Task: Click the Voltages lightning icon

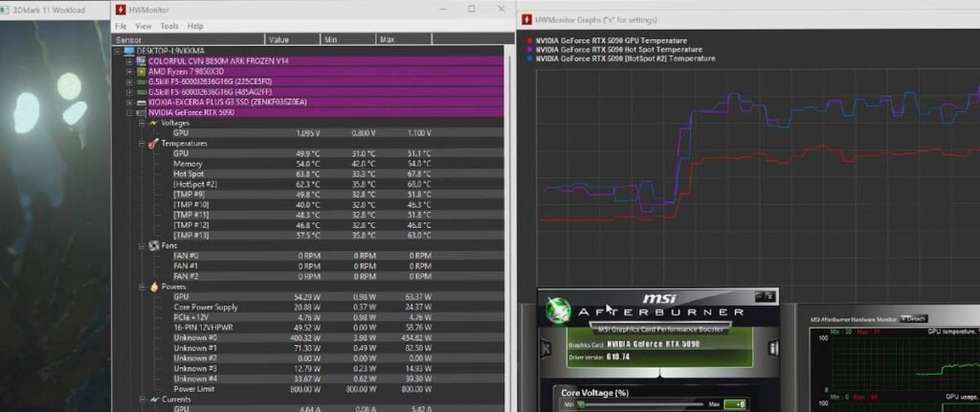Action: (153, 123)
